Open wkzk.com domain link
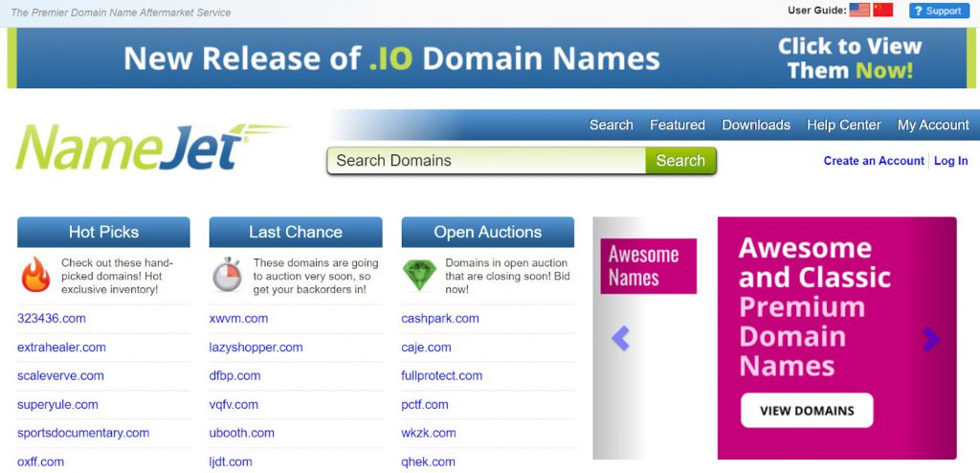Image resolution: width=980 pixels, height=473 pixels. point(429,433)
